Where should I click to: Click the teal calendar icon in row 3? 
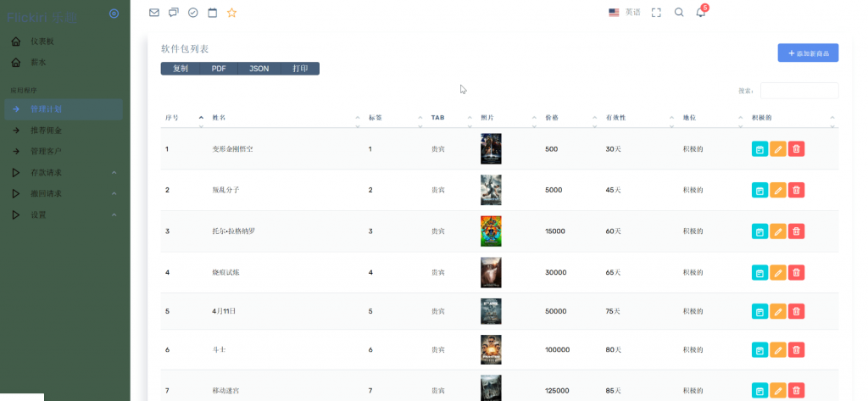click(x=760, y=231)
